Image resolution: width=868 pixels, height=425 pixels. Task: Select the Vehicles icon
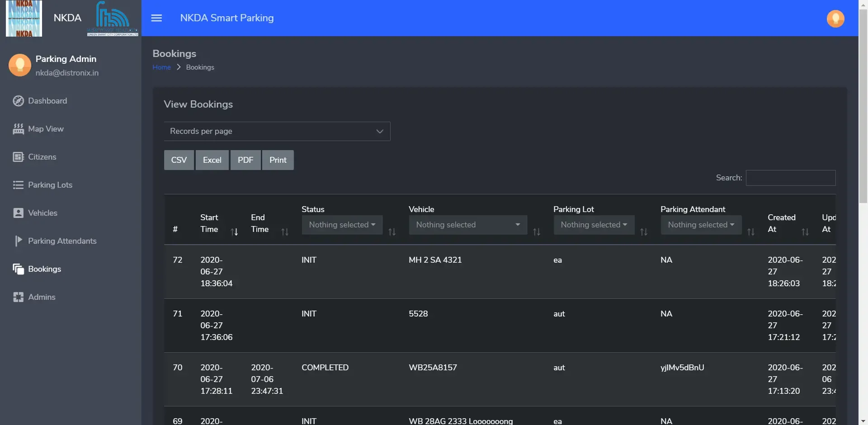[x=17, y=212]
